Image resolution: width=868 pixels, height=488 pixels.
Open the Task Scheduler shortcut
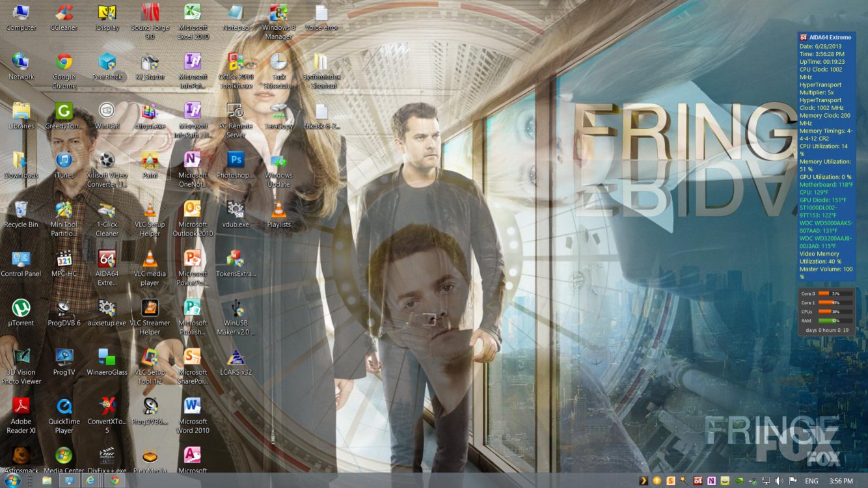278,71
